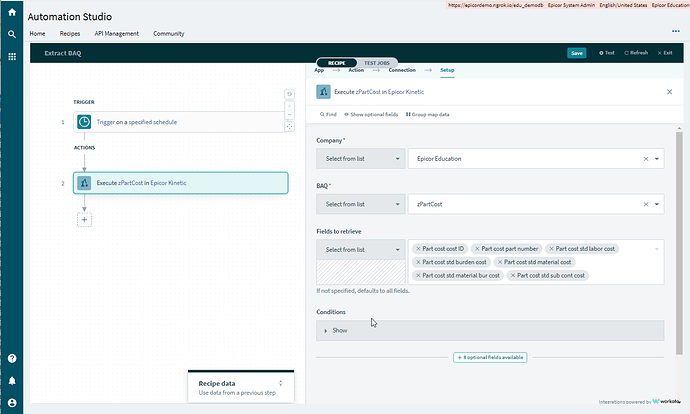
Task: Click the canvas undo/reset view icon
Action: pyautogui.click(x=290, y=94)
